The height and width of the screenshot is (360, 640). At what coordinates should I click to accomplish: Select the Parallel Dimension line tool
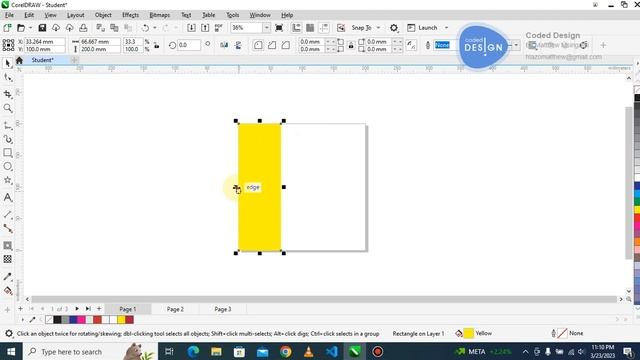pyautogui.click(x=8, y=215)
